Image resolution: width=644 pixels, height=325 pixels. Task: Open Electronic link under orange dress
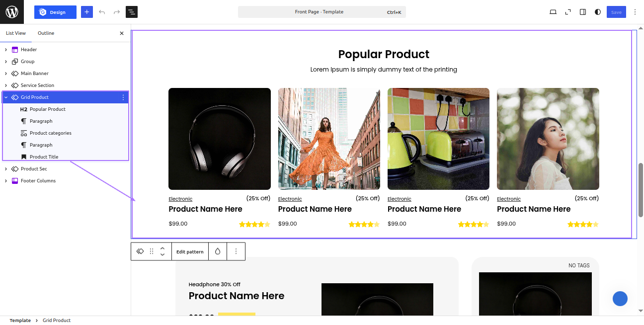290,199
